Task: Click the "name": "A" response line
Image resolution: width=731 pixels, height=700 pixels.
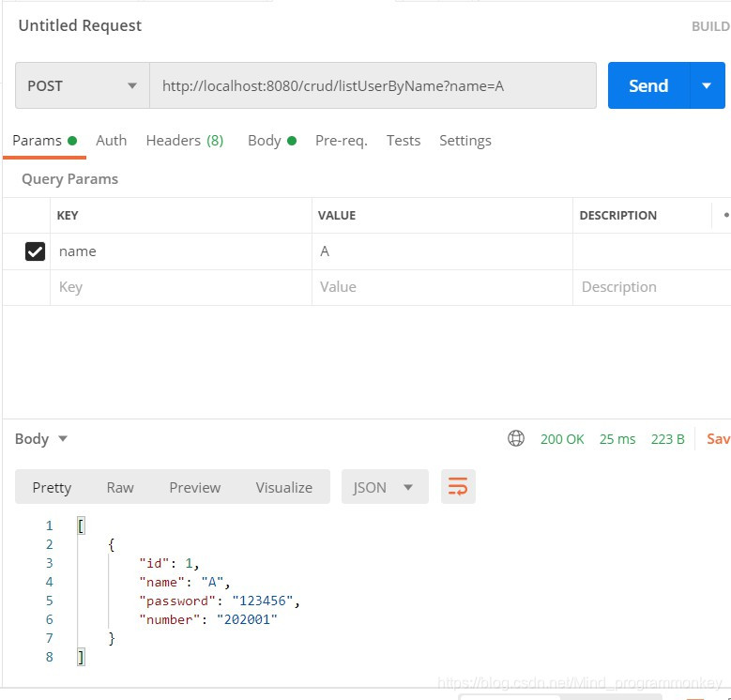Action: click(184, 582)
